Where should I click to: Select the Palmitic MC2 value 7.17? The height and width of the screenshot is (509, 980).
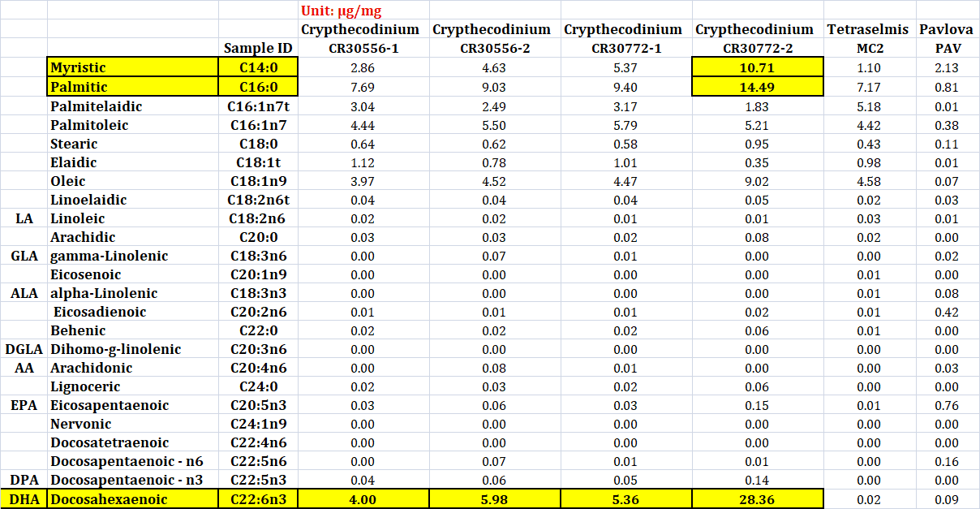870,87
